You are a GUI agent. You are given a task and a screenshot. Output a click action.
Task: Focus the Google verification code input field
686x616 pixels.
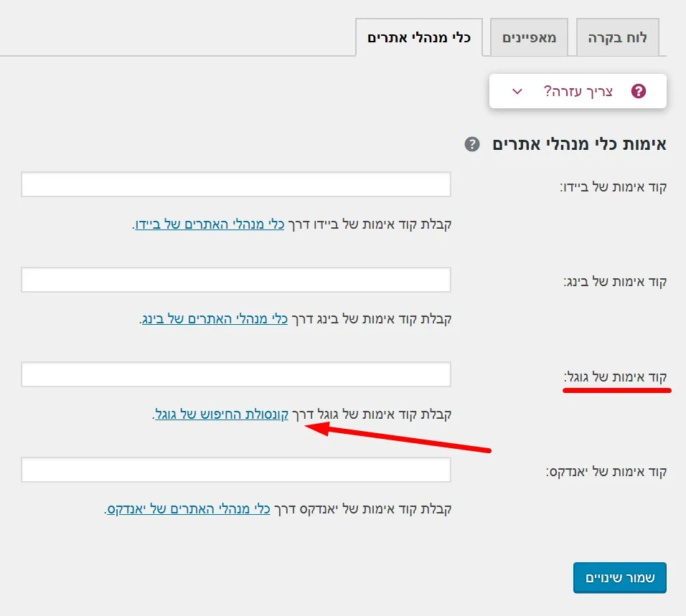pyautogui.click(x=236, y=374)
